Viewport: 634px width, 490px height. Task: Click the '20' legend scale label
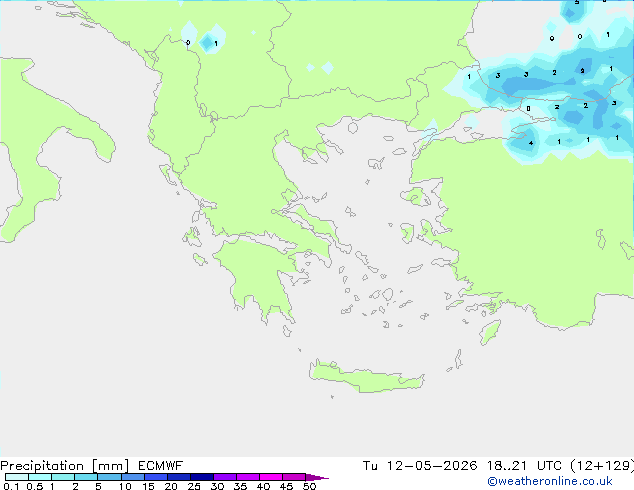tap(171, 486)
